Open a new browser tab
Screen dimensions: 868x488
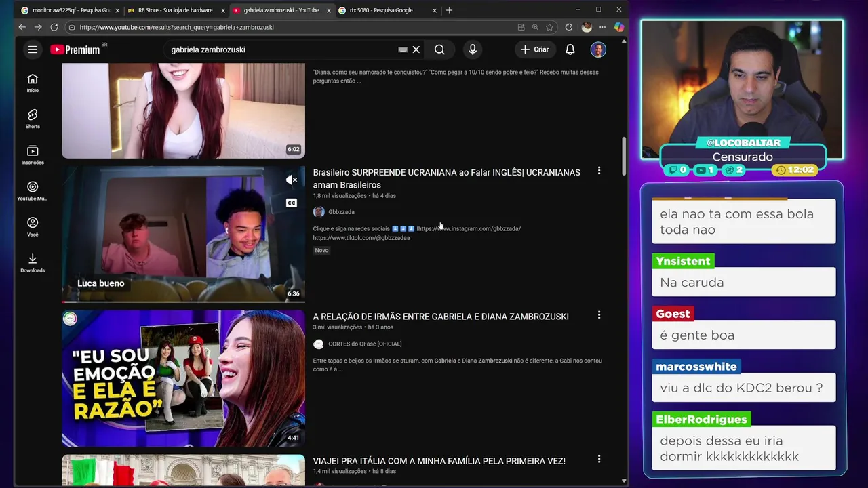tap(449, 10)
